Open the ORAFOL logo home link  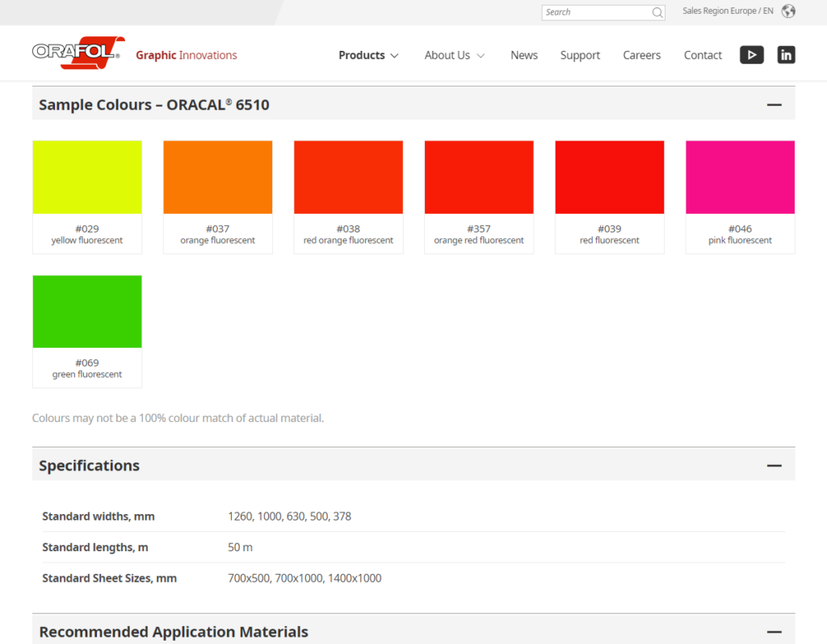(78, 52)
